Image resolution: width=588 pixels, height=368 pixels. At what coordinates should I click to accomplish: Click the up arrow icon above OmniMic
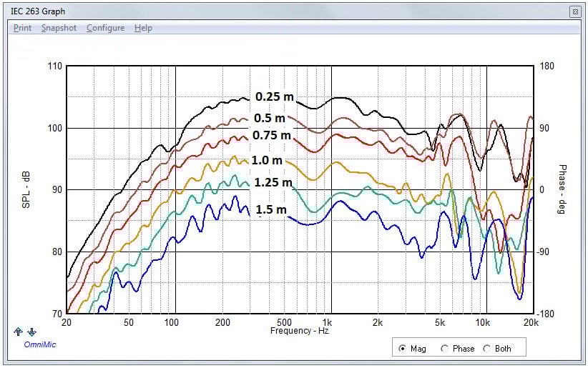click(x=18, y=332)
